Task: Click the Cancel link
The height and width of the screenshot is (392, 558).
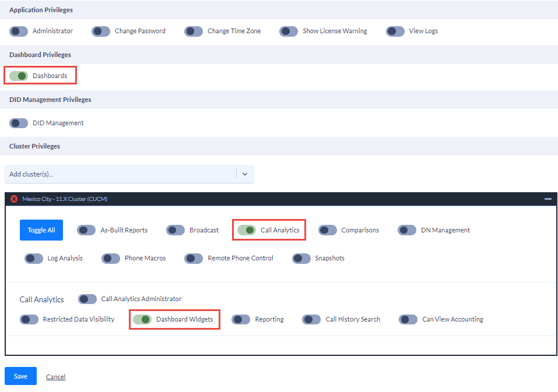Action: (x=55, y=377)
